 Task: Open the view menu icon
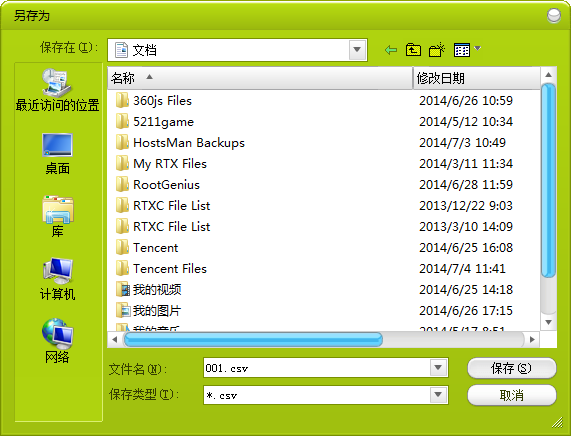coord(462,50)
